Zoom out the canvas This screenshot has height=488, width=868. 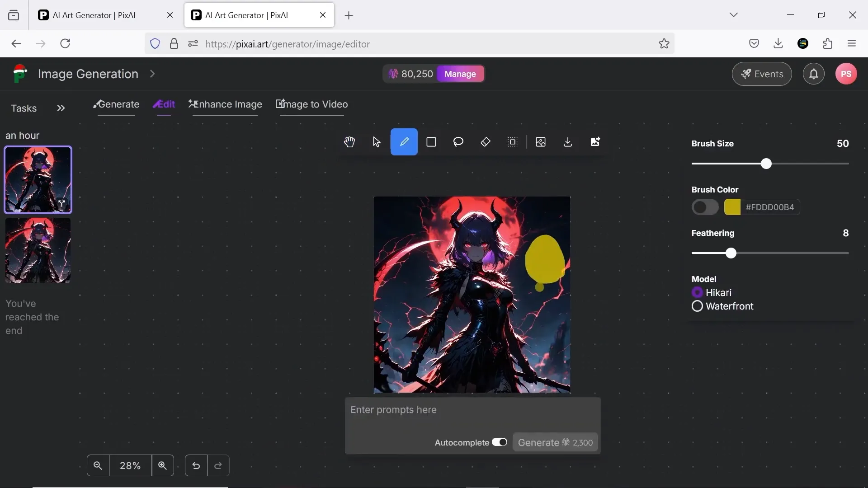pos(98,465)
